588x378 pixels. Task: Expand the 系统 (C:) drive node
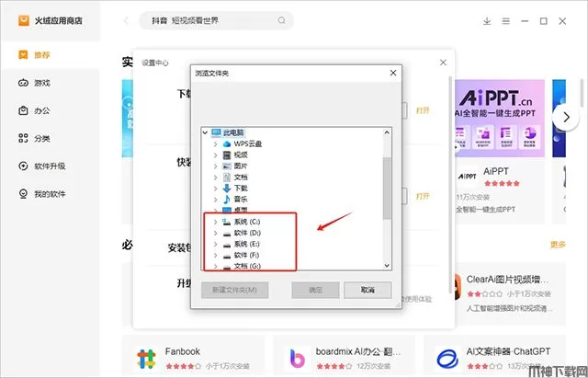pos(215,222)
